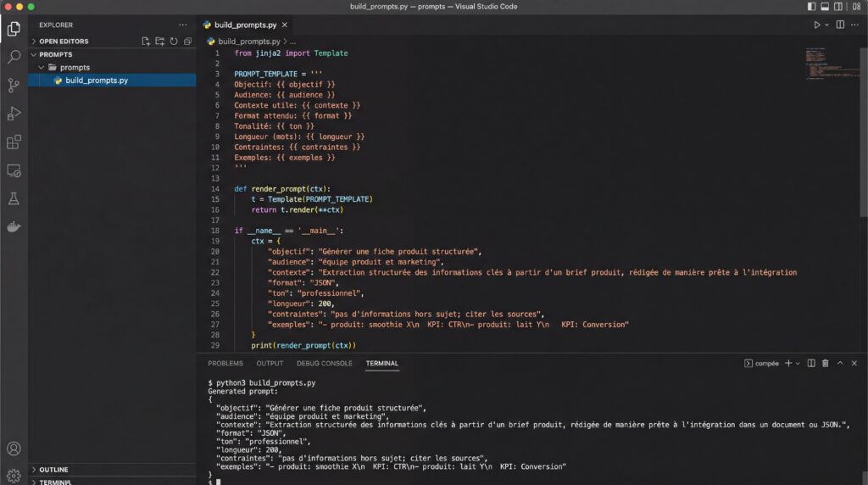
Task: Click the terminal prompt input cursor
Action: [x=218, y=482]
